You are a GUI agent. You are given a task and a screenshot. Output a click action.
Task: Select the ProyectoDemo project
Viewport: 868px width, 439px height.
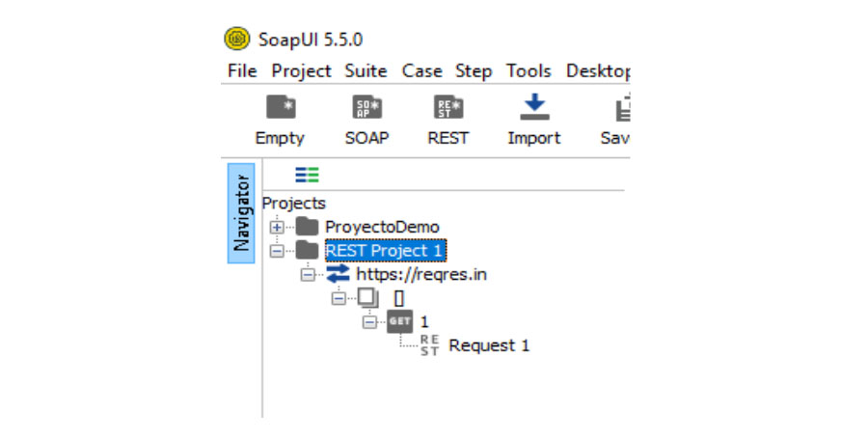pos(382,228)
